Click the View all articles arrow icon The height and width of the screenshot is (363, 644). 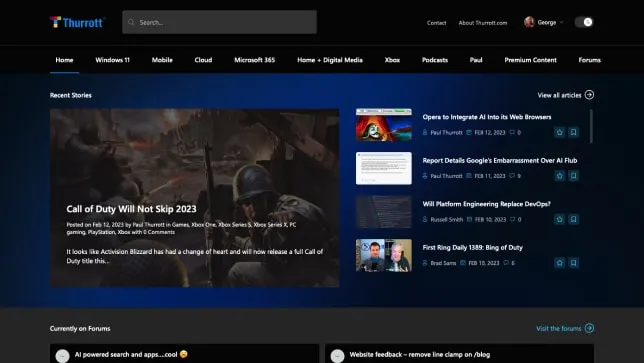589,95
